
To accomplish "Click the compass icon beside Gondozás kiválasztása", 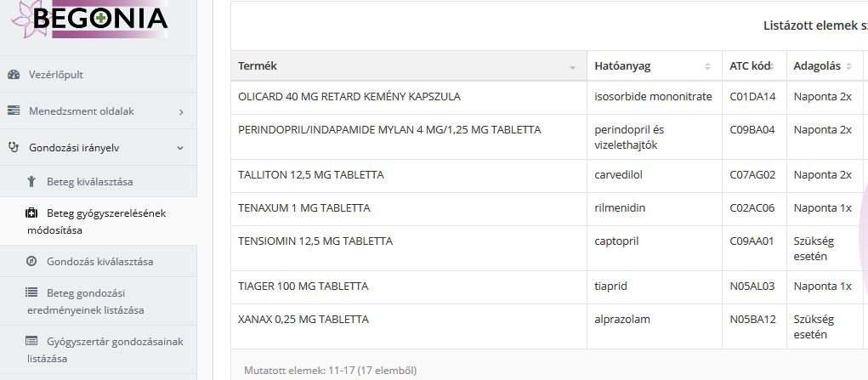I will (31, 261).
